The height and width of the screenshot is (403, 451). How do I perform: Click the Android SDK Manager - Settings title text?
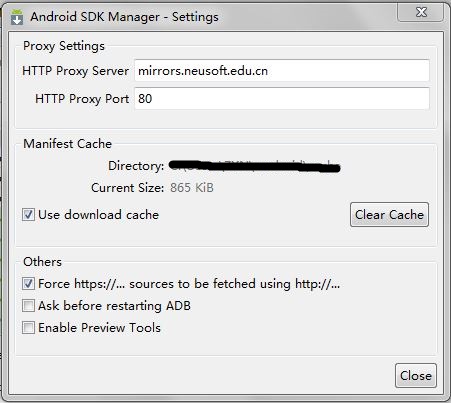124,17
